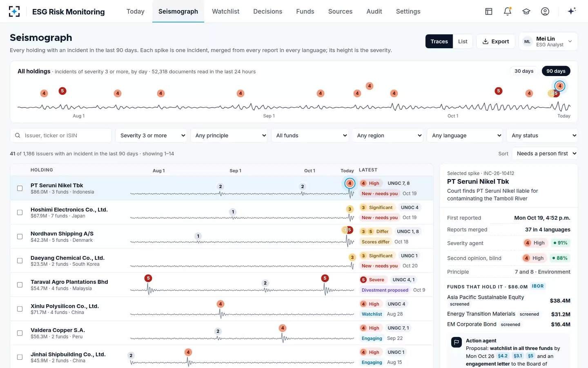The height and width of the screenshot is (368, 588).
Task: Export the seismograph data
Action: click(495, 41)
